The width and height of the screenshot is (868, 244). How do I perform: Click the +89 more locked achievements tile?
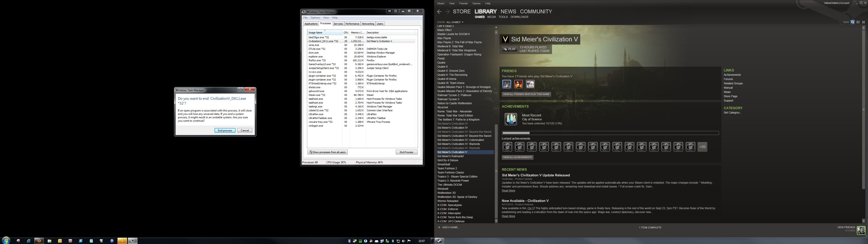(702, 147)
